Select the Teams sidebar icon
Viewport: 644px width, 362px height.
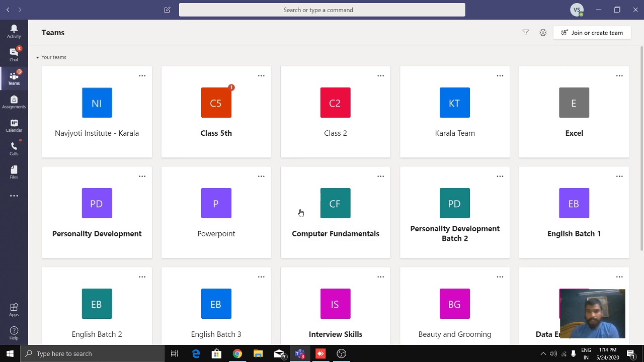(14, 78)
